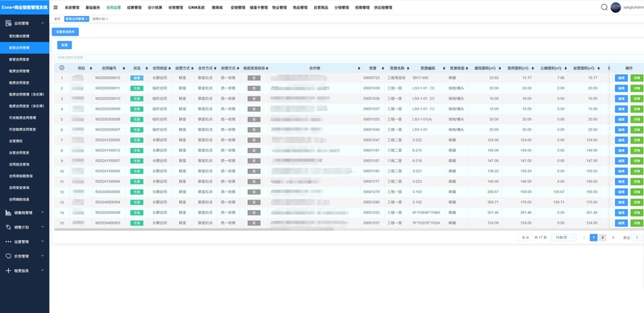The width and height of the screenshot is (644, 313).
Task: Click the 新增 button
Action: click(x=64, y=45)
